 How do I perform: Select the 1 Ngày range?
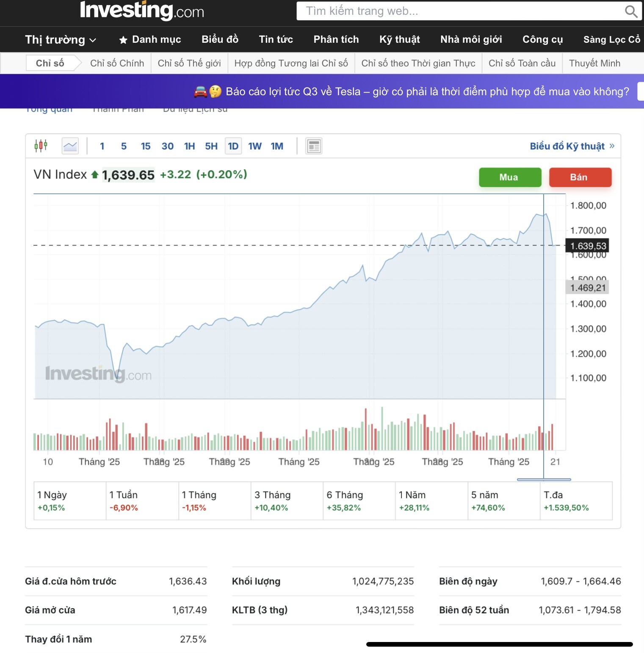coord(70,501)
